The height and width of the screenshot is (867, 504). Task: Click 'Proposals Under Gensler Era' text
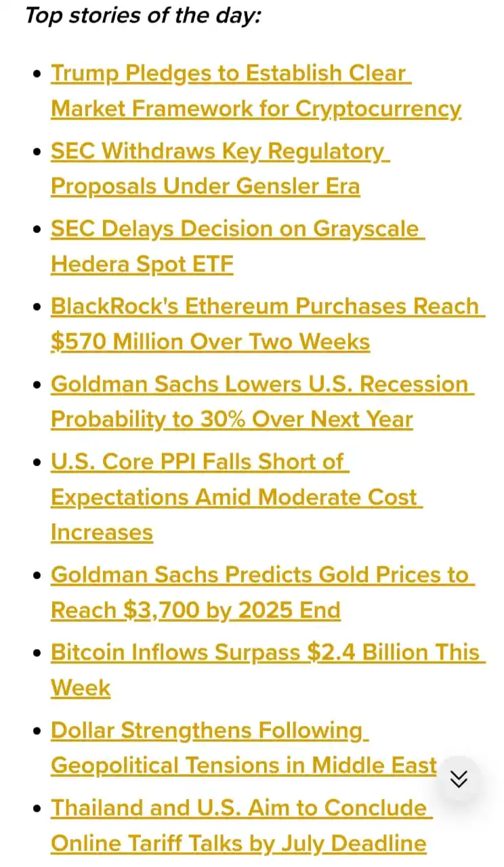(x=205, y=186)
